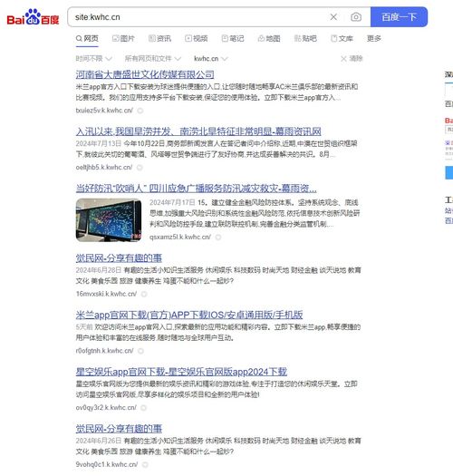Viewport: 453px width, 476px height.
Task: Open camera image search icon
Action: [x=356, y=17]
